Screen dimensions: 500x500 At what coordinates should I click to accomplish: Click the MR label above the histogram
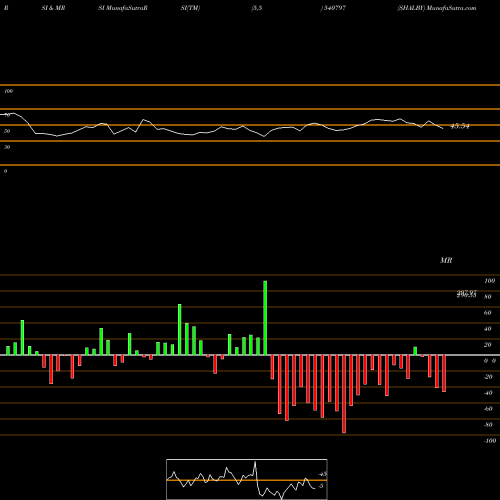click(446, 260)
